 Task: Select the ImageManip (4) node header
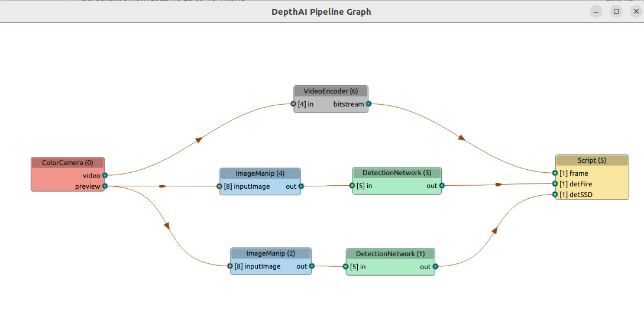(260, 173)
